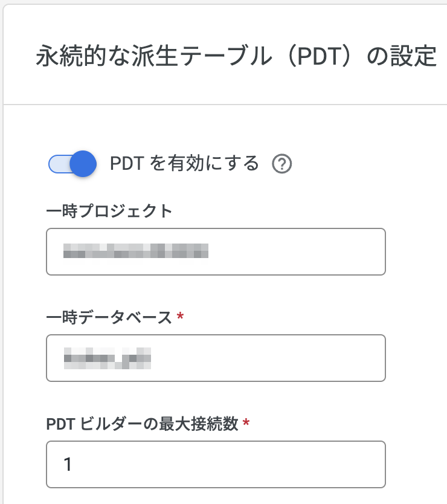Click the light-blue track of PDT switch

coord(57,164)
